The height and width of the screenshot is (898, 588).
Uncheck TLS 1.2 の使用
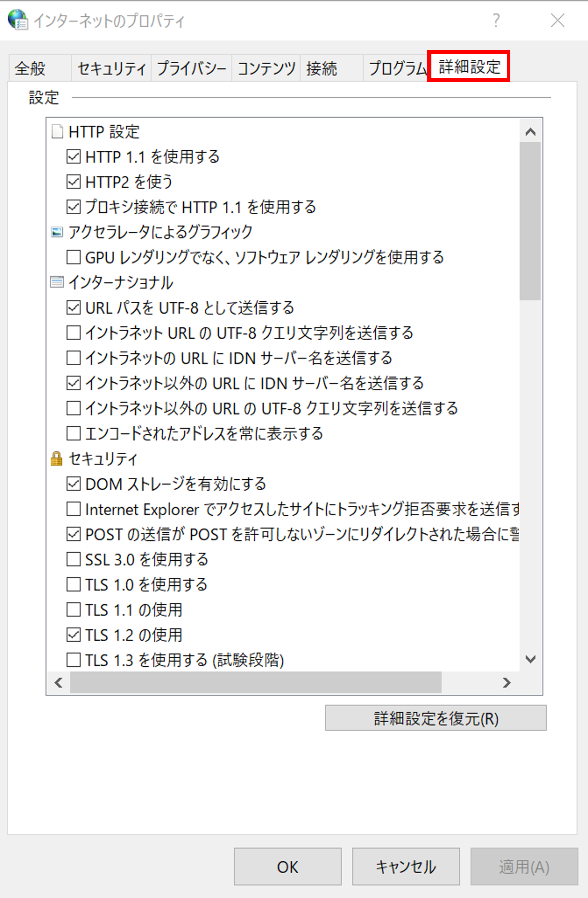pyautogui.click(x=74, y=635)
